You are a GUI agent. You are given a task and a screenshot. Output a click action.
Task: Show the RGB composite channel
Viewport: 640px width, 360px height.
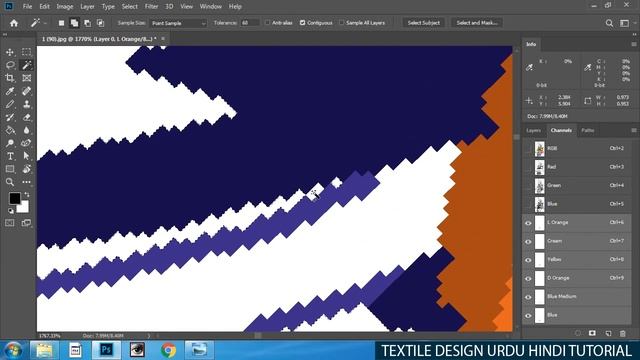click(528, 149)
